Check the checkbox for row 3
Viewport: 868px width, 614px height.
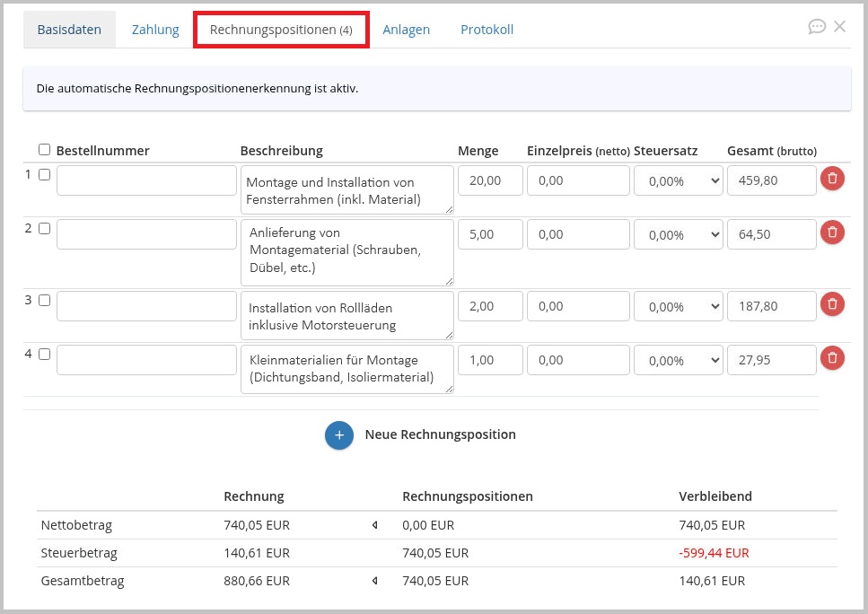coord(44,300)
